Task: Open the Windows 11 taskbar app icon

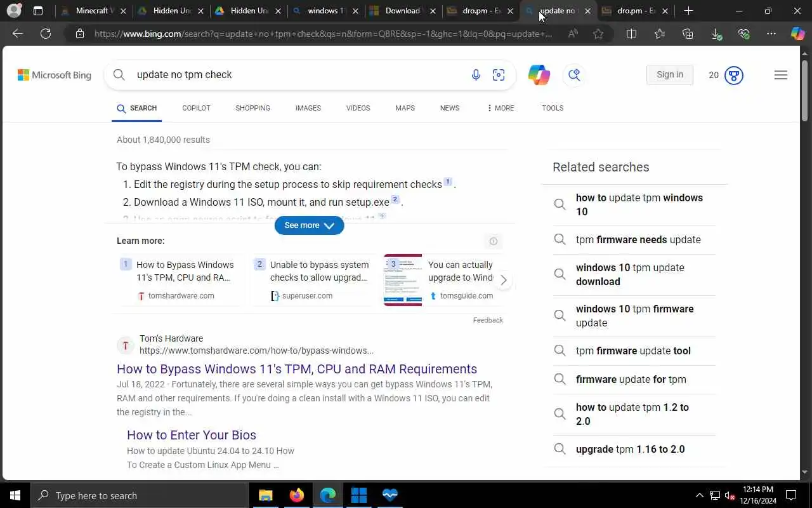Action: (359, 495)
